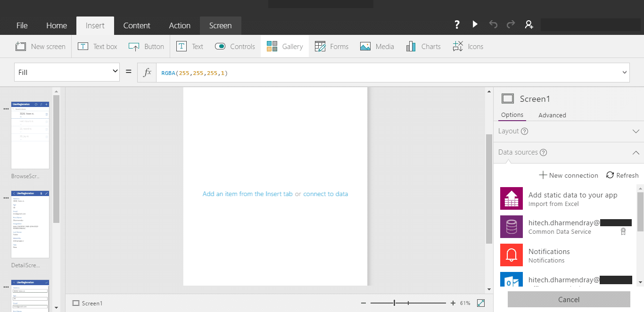Open the Controls toggle menu

tap(235, 46)
